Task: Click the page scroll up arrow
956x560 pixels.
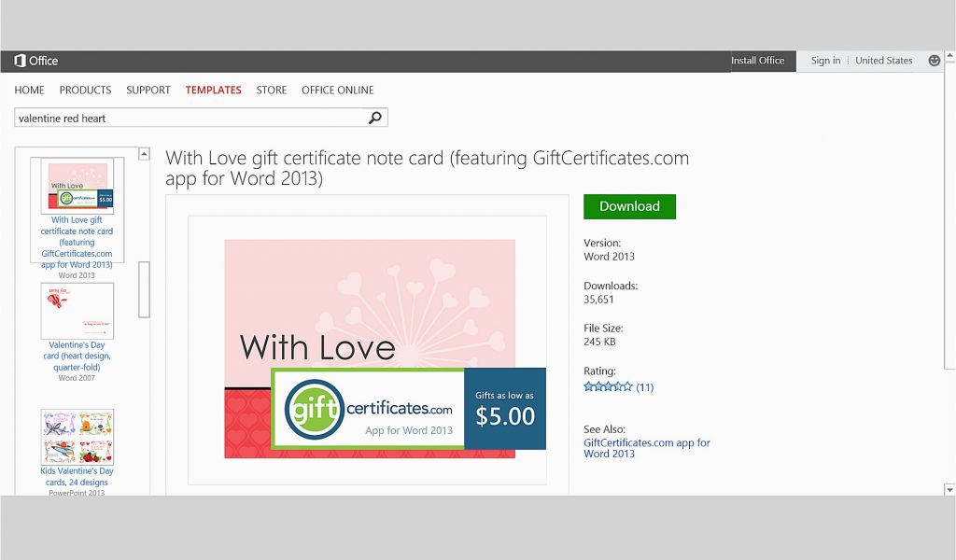Action: click(949, 56)
